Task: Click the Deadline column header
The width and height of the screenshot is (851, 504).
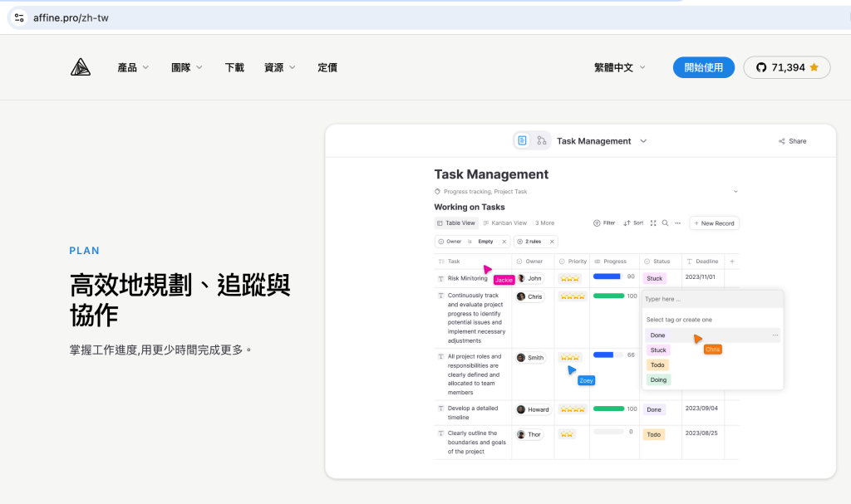Action: pyautogui.click(x=702, y=262)
